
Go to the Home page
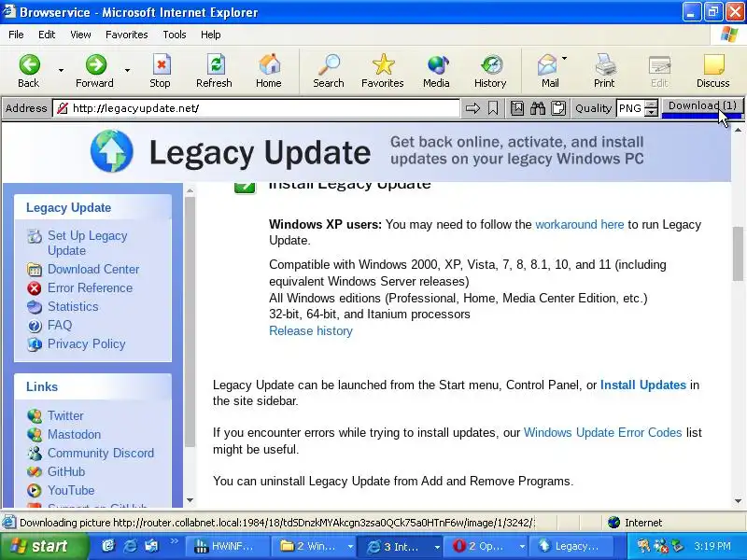[x=269, y=72]
